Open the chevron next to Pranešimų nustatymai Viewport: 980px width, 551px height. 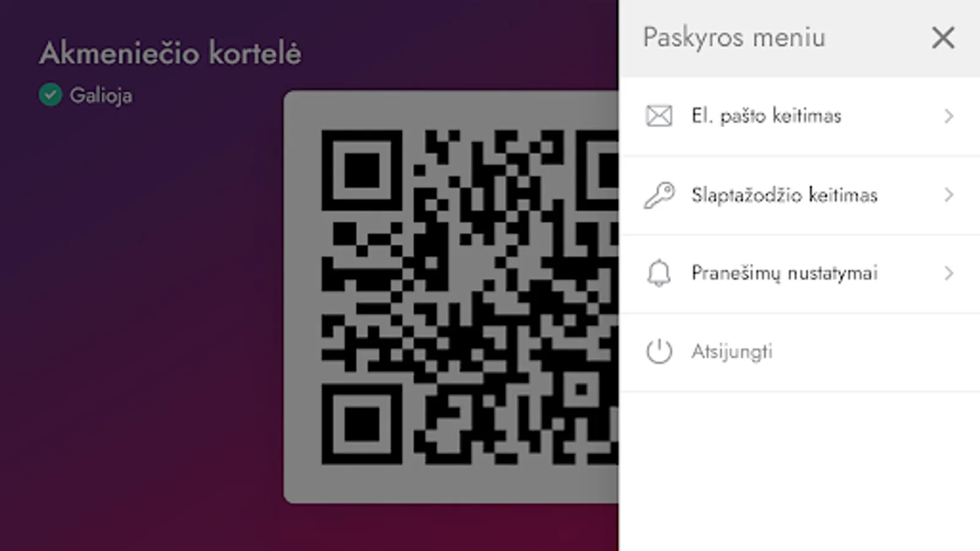tap(949, 273)
